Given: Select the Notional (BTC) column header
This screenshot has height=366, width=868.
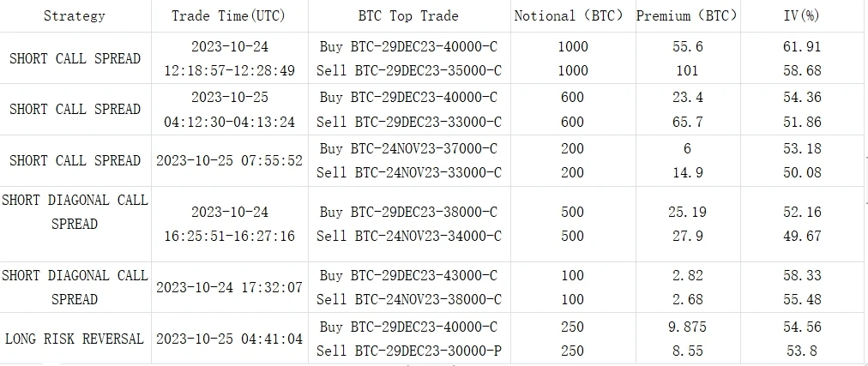Looking at the screenshot, I should 570,15.
